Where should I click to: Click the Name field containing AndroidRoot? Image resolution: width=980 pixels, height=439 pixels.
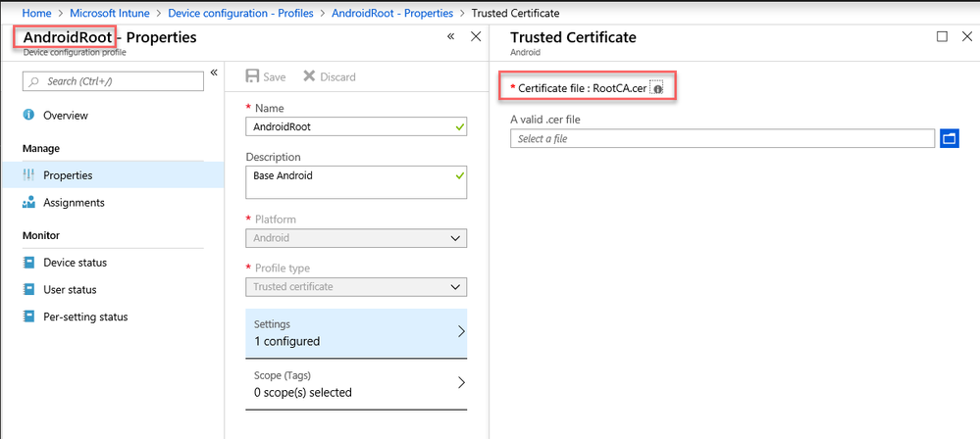tap(356, 126)
